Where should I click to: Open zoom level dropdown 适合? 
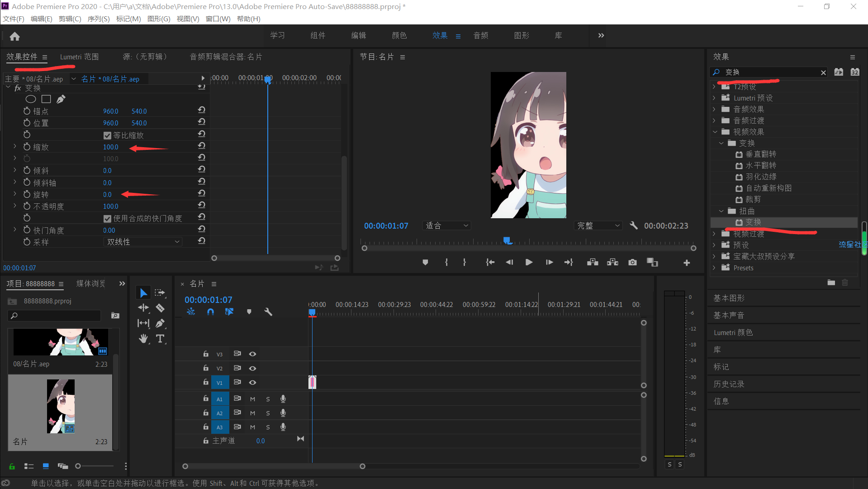(446, 225)
